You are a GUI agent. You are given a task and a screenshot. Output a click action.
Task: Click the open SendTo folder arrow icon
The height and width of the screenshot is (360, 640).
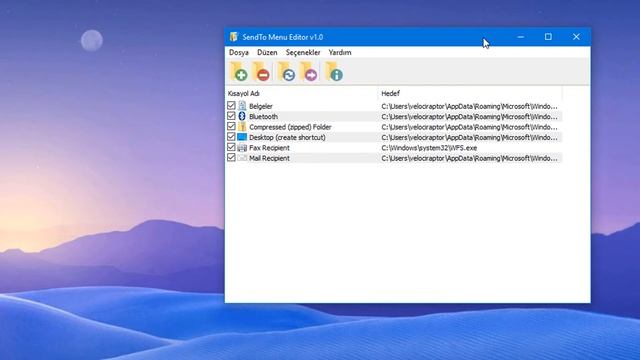click(309, 71)
